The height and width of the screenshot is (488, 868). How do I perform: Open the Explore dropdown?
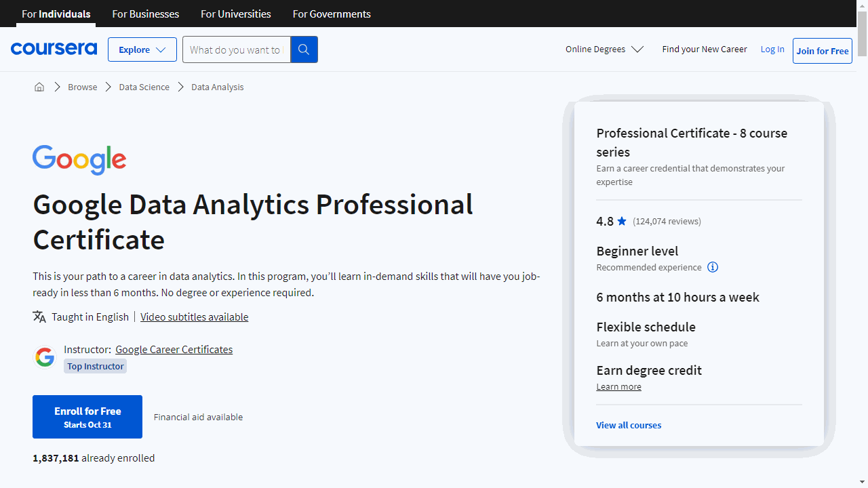pos(142,49)
